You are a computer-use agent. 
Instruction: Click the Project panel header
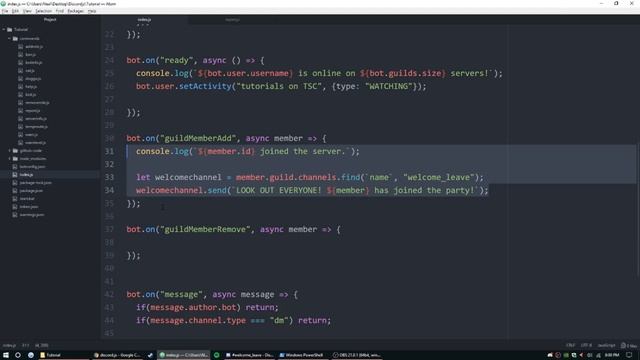[50, 20]
